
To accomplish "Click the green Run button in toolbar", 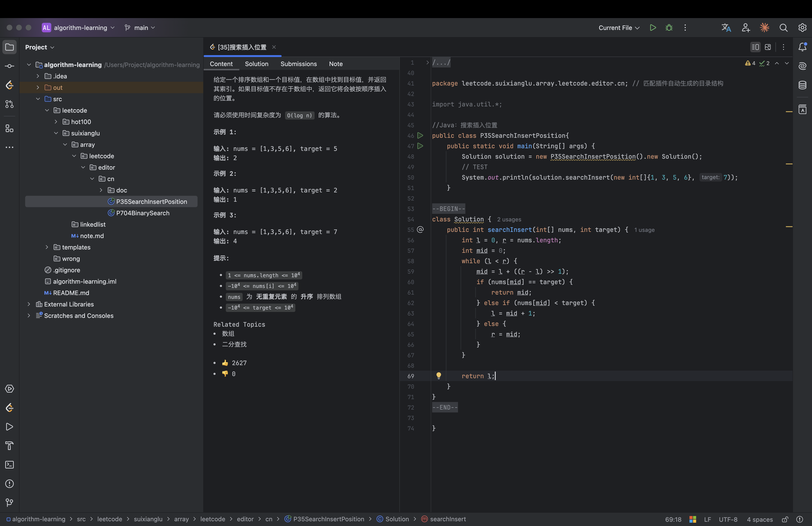I will pos(653,28).
